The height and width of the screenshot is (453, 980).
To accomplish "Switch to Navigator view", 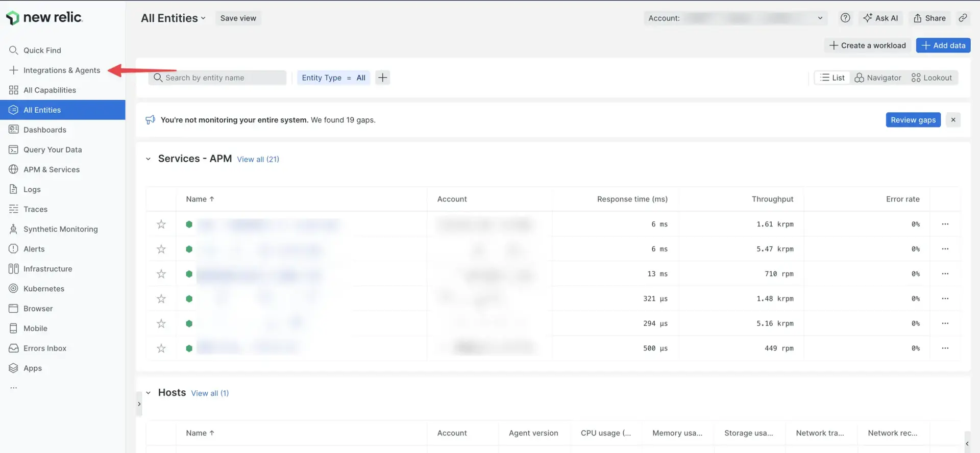I will (x=878, y=78).
